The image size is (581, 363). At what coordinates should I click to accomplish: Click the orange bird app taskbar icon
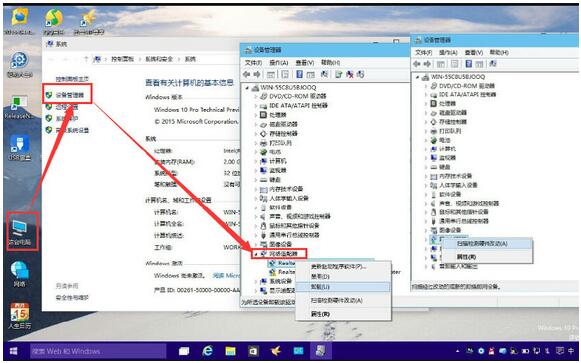click(276, 351)
